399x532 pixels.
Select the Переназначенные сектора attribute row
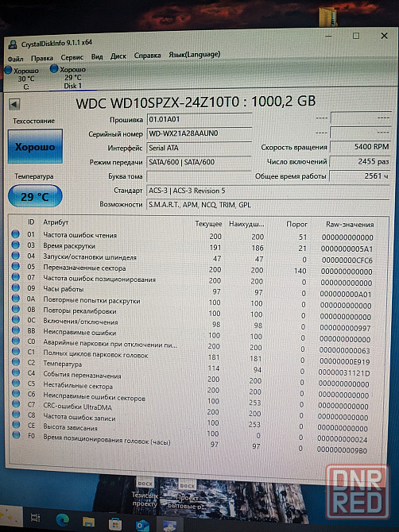pos(194,269)
